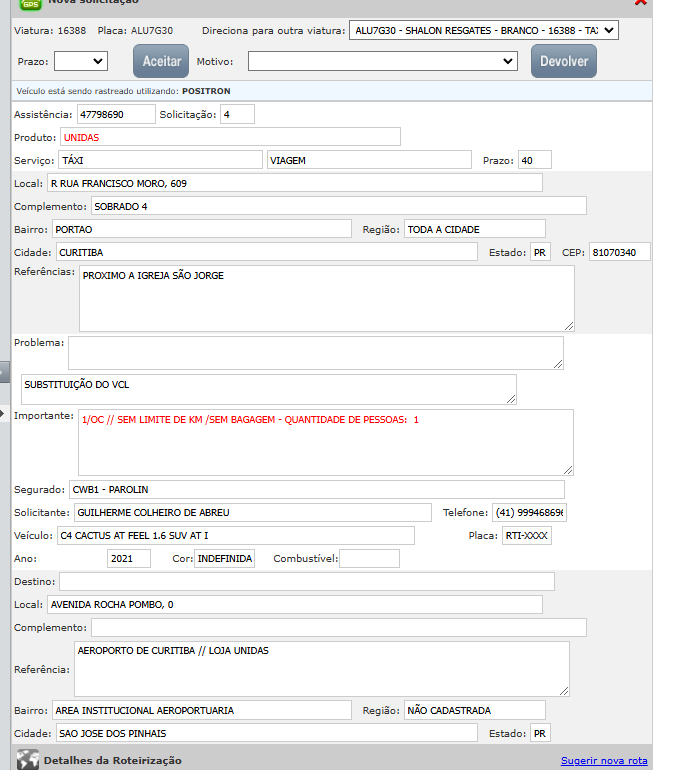Click the Cidade field CURITIBA

point(267,252)
